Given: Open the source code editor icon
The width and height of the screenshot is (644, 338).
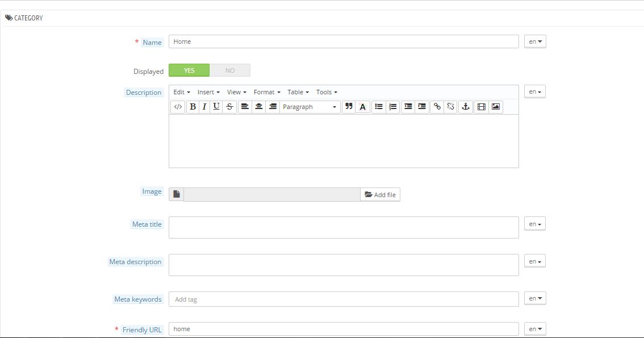Looking at the screenshot, I should [x=178, y=107].
